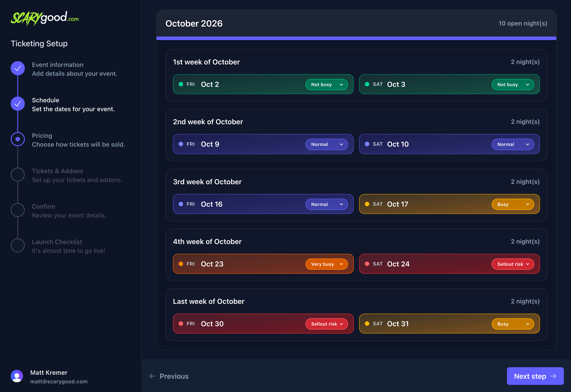
Task: Select the Event information step in the sidebar
Action: [58, 65]
